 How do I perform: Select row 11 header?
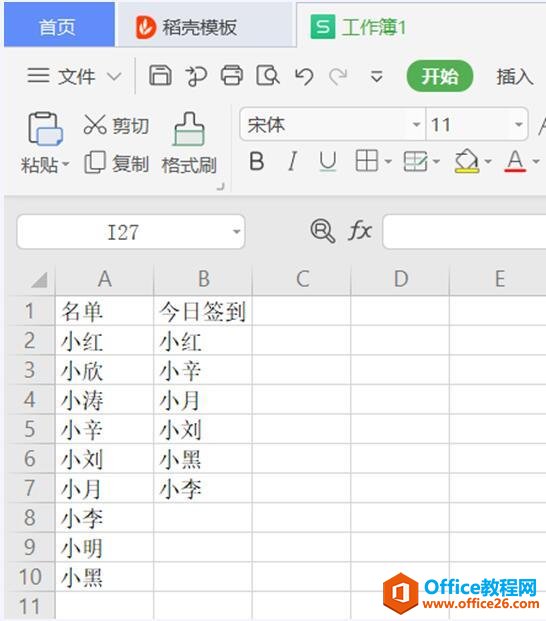point(30,606)
